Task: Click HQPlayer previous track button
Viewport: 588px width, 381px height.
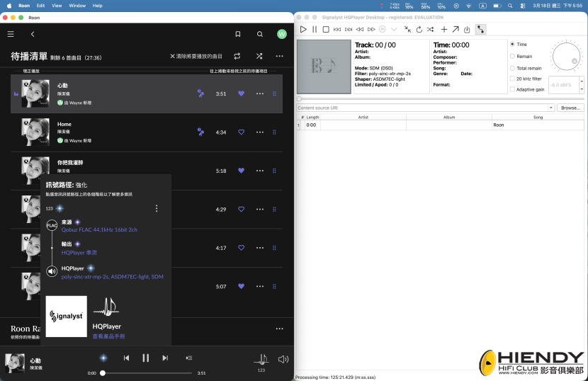Action: pos(337,29)
